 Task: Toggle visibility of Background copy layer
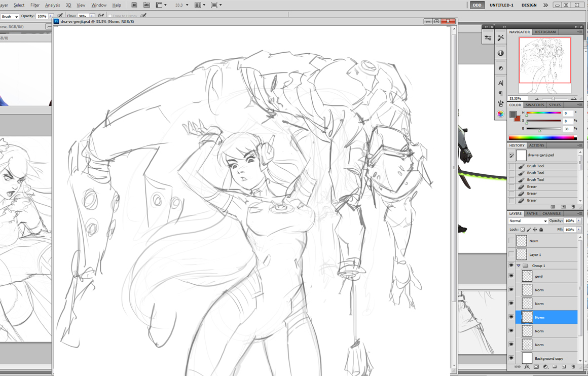(511, 358)
